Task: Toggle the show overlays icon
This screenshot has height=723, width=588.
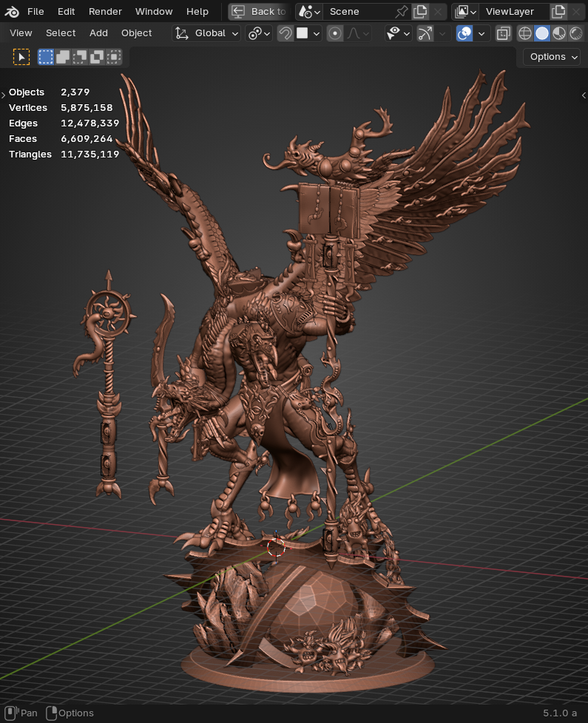Action: [x=464, y=33]
